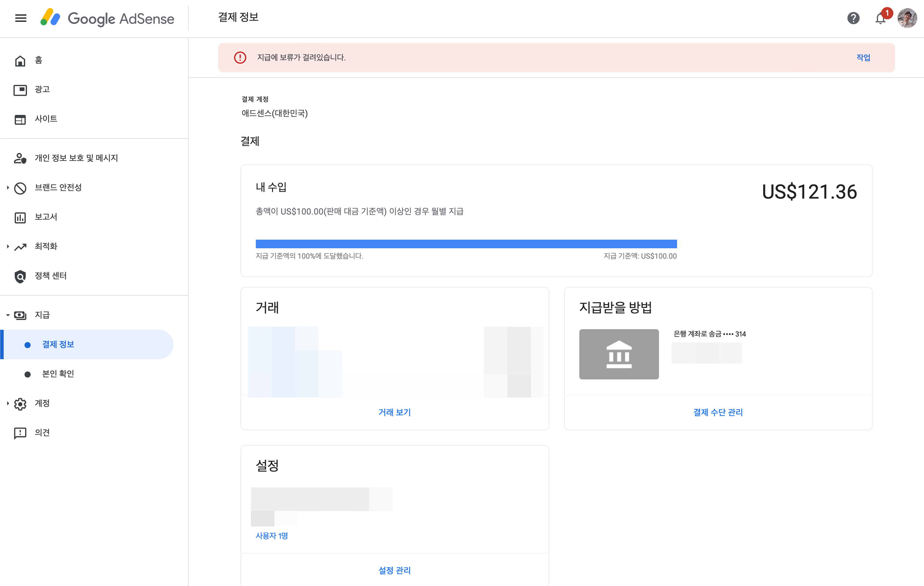Open the notifications bell icon
924x586 pixels.
tap(880, 18)
